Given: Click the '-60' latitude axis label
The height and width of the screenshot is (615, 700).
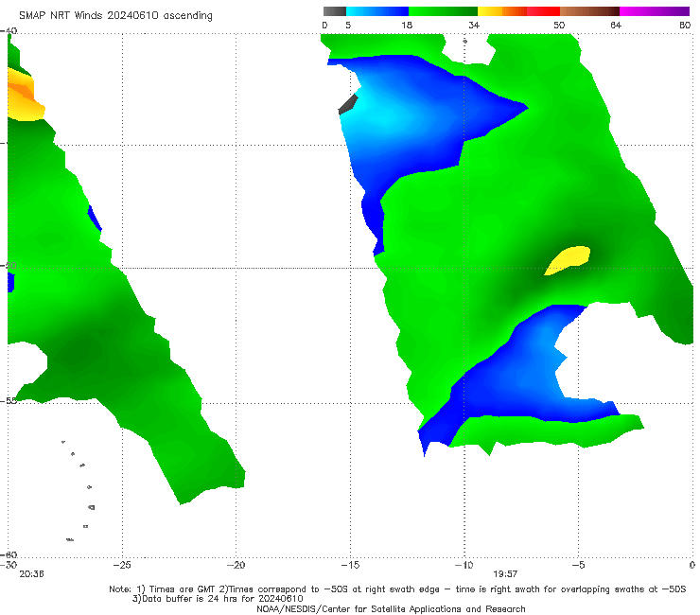Looking at the screenshot, I should (9, 554).
